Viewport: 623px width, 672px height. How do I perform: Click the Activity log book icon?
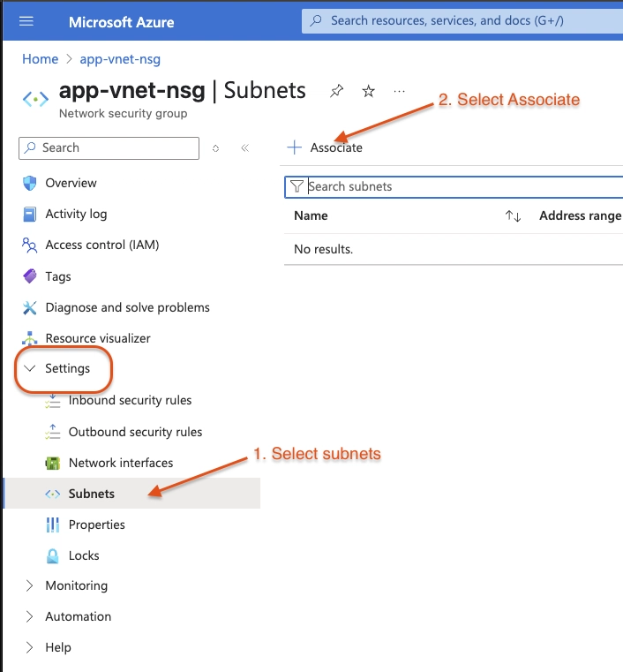click(x=29, y=214)
